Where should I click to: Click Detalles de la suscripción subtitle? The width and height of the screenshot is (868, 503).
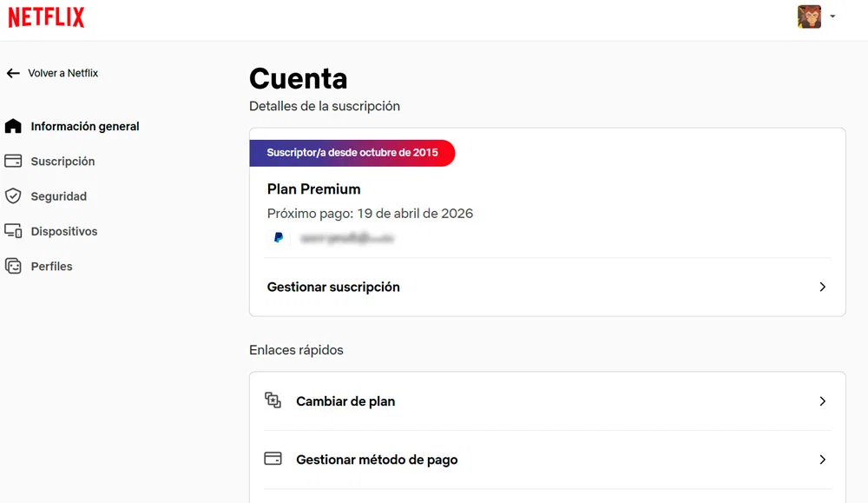325,106
